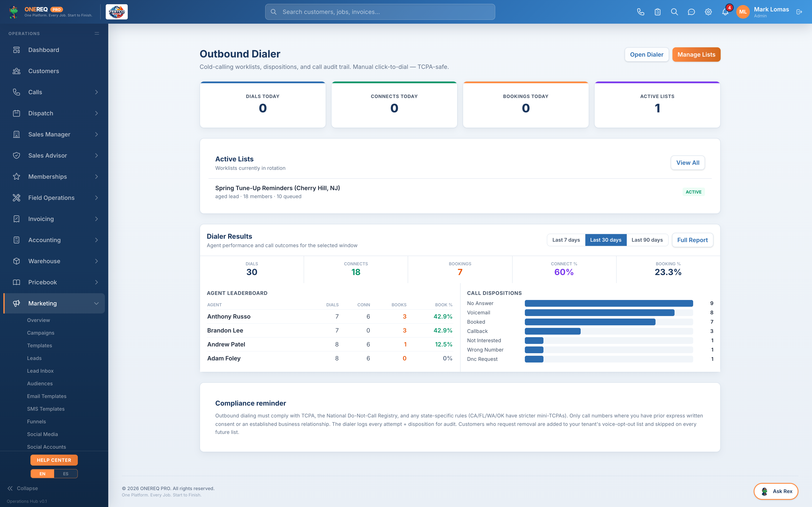Open the Lead Inbox submenu item

coord(40,371)
